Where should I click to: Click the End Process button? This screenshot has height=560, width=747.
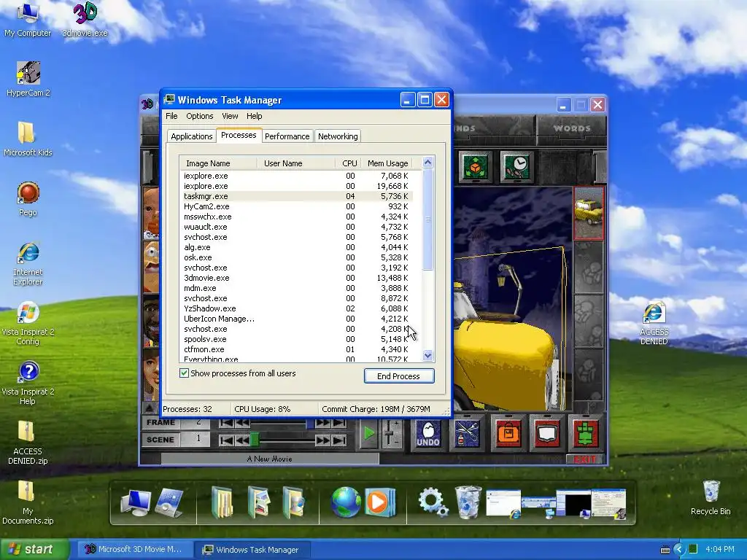399,376
